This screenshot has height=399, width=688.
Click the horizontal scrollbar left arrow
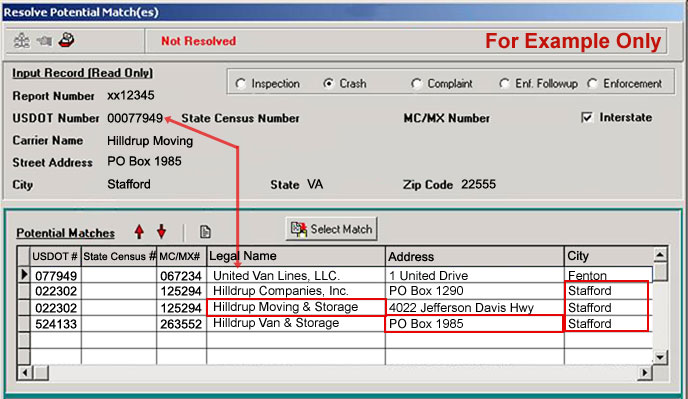25,373
